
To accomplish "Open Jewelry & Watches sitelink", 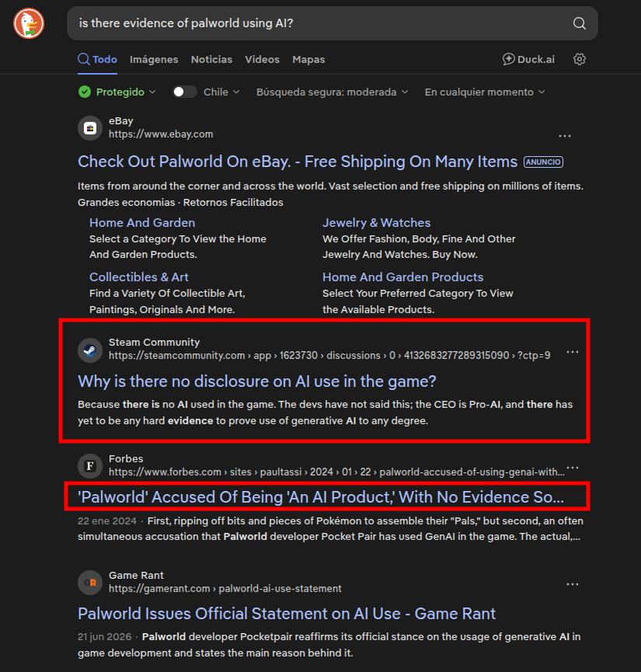I will tap(376, 223).
